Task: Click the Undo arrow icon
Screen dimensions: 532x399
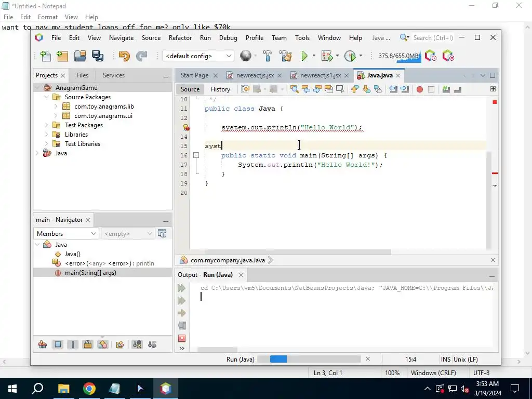Action: (124, 56)
